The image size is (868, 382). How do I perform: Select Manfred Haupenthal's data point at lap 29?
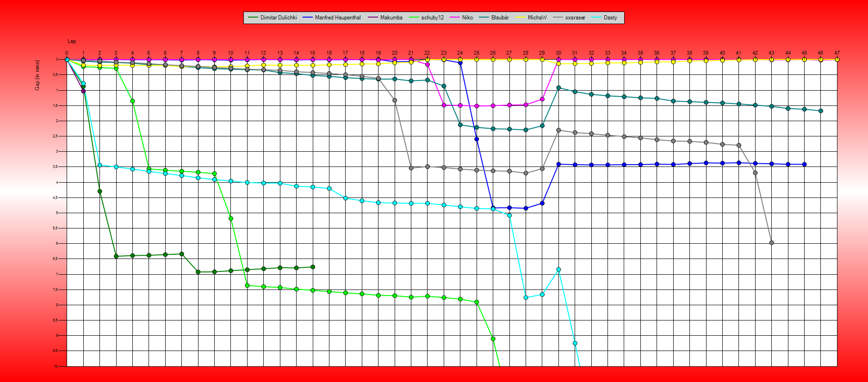click(x=542, y=203)
